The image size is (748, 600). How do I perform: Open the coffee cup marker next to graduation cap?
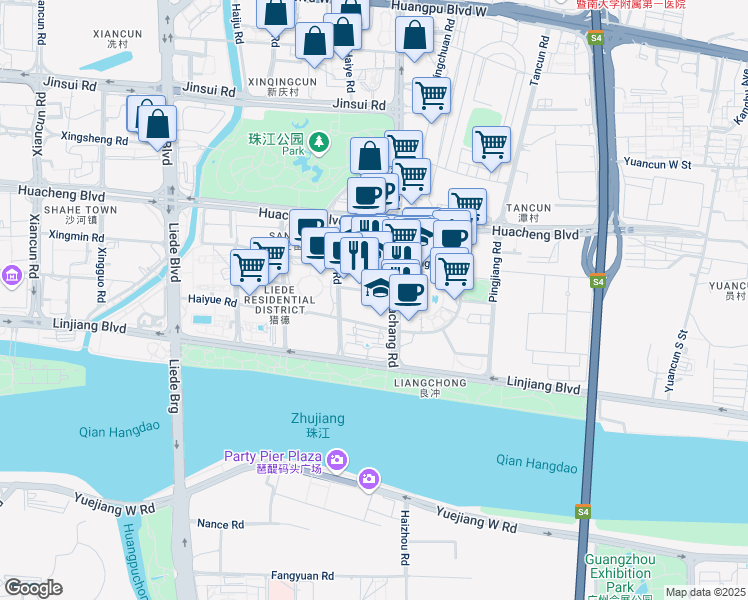point(408,297)
